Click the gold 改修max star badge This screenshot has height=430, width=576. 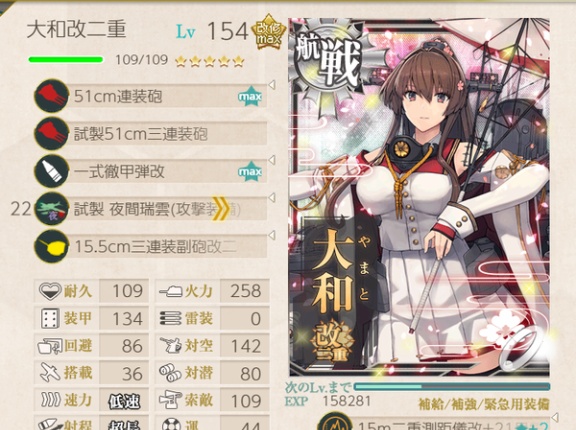[x=269, y=32]
